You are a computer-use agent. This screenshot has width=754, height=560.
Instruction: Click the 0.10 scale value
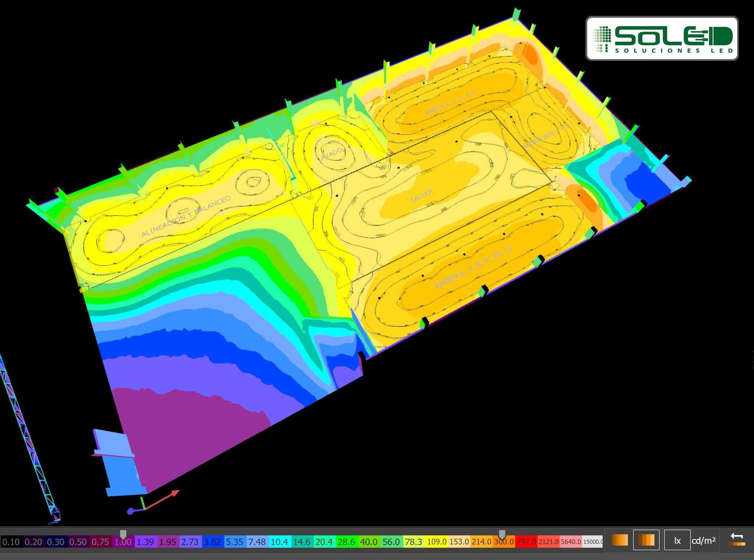pyautogui.click(x=11, y=542)
